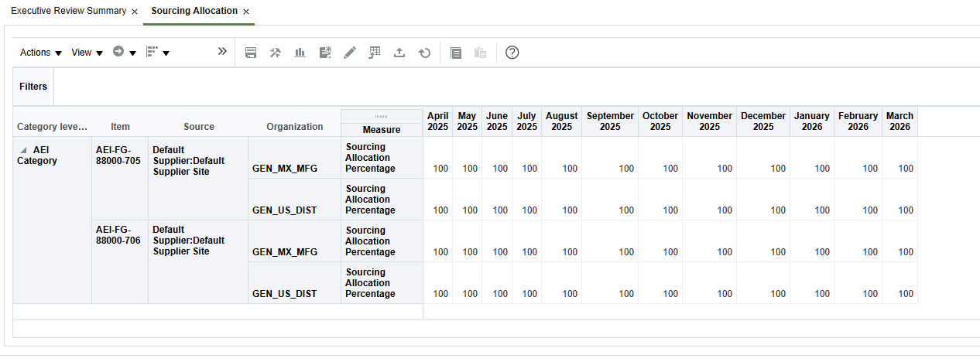This screenshot has width=980, height=362.
Task: Click the new note document icon
Action: point(325,53)
